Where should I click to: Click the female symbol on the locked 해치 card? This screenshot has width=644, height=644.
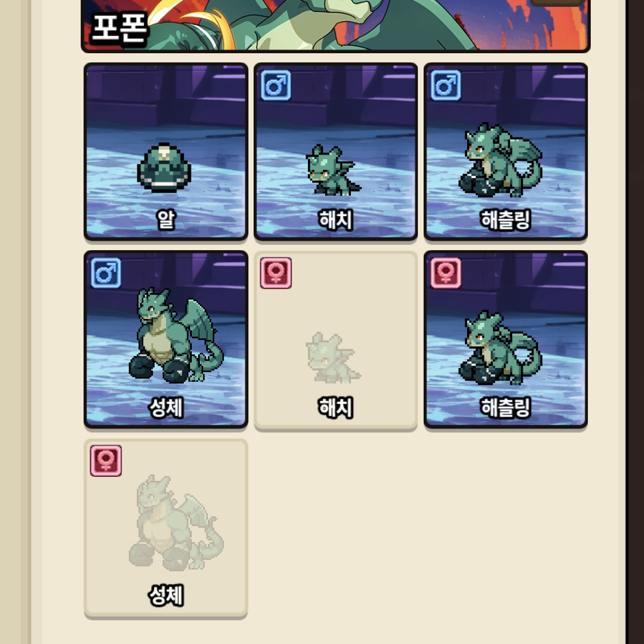(x=276, y=273)
